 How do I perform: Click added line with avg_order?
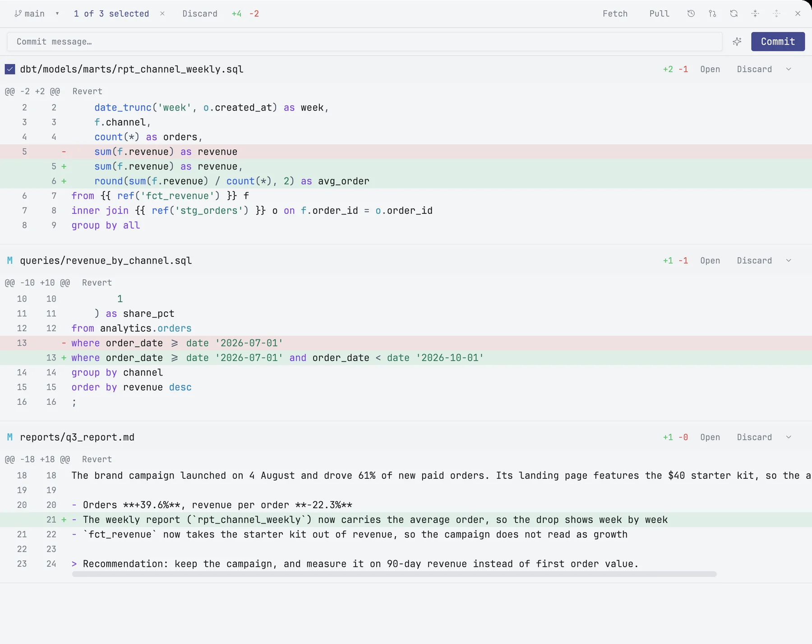pos(406,181)
